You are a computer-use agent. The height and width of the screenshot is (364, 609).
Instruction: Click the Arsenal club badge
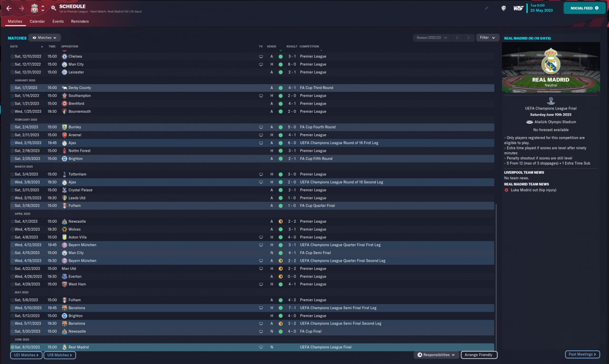[64, 135]
